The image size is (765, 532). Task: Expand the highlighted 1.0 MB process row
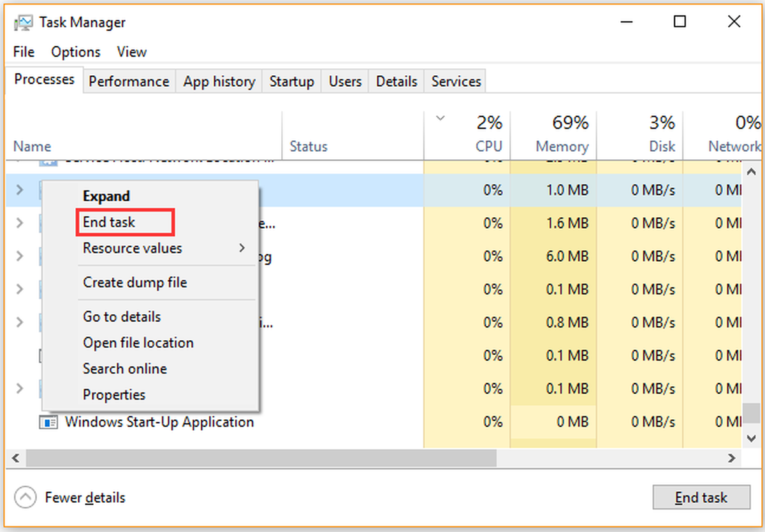pos(19,190)
